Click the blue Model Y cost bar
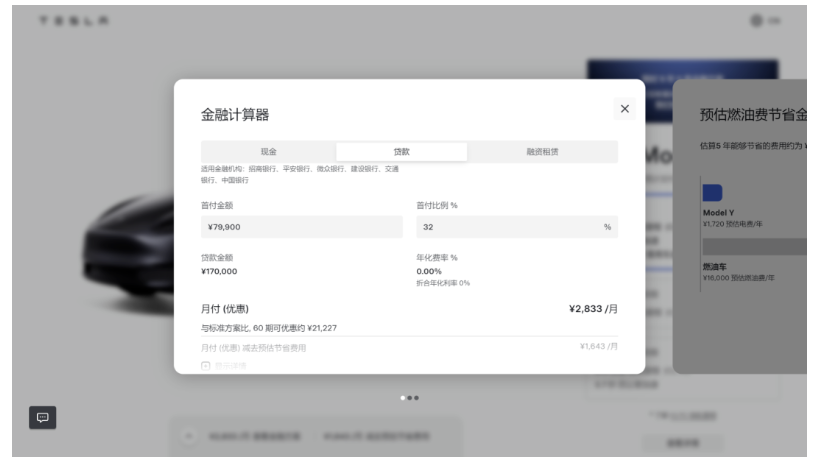The image size is (816, 462). pyautogui.click(x=712, y=193)
